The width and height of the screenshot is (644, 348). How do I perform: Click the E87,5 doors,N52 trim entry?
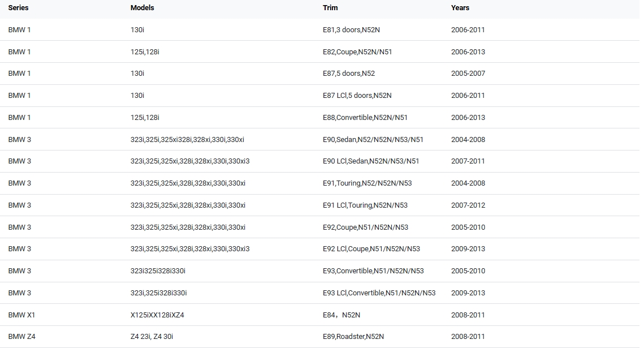(x=349, y=74)
